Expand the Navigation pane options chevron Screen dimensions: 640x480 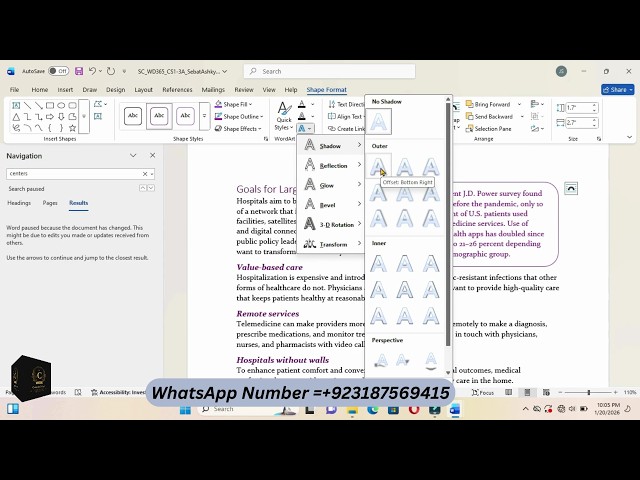[x=133, y=156]
